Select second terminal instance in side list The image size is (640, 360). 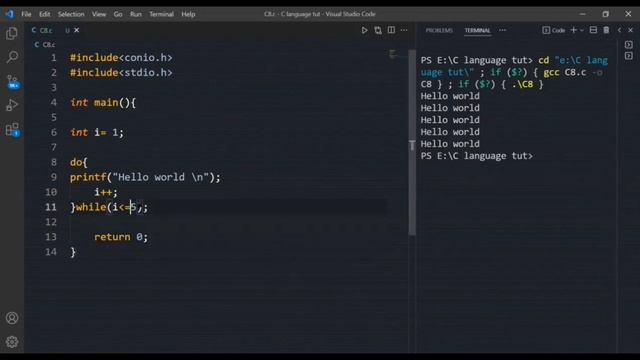629,56
